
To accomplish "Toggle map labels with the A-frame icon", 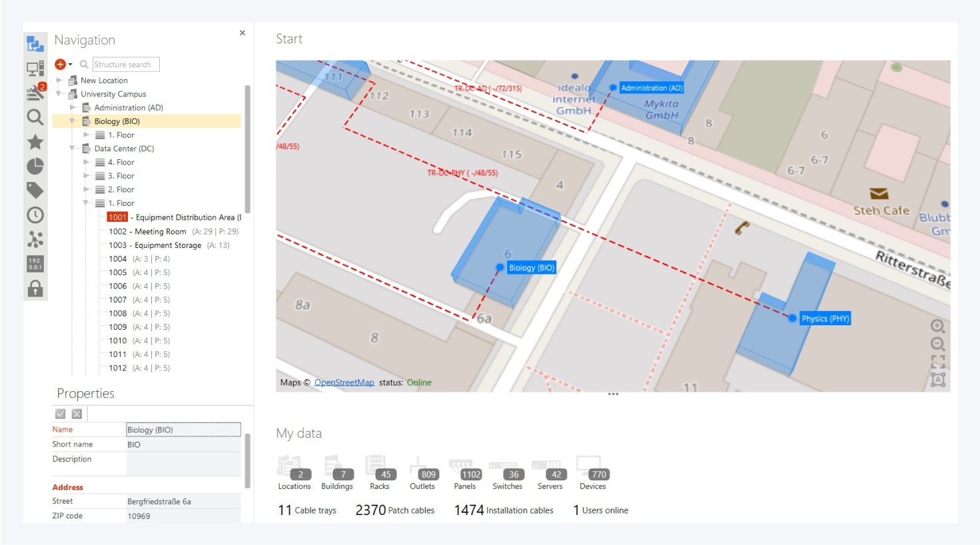I will pyautogui.click(x=937, y=380).
